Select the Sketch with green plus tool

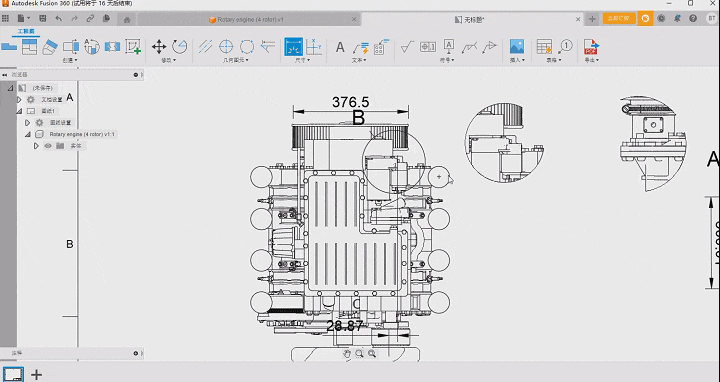coord(133,47)
